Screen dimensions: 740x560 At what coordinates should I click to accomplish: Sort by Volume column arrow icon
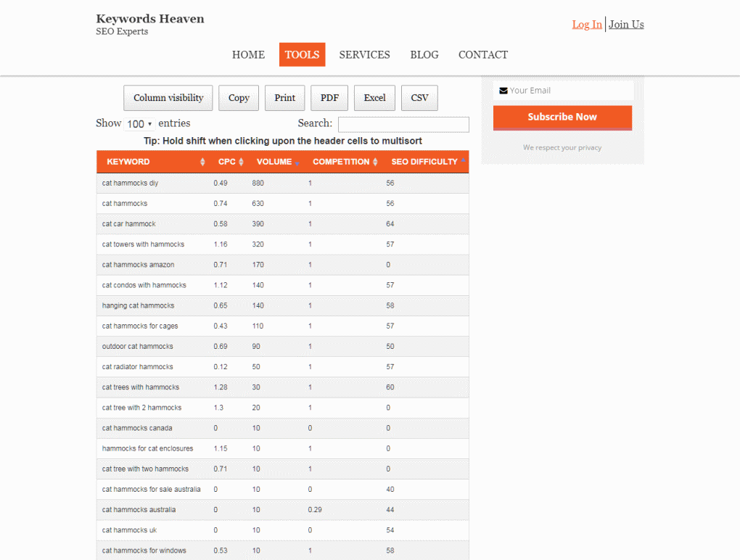click(297, 163)
